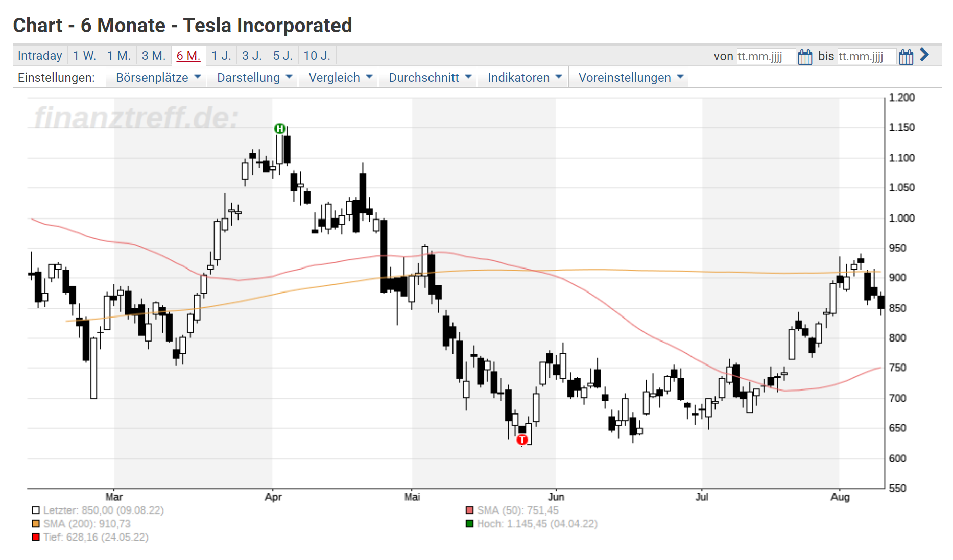Open the Darstellung dropdown menu

pos(254,78)
